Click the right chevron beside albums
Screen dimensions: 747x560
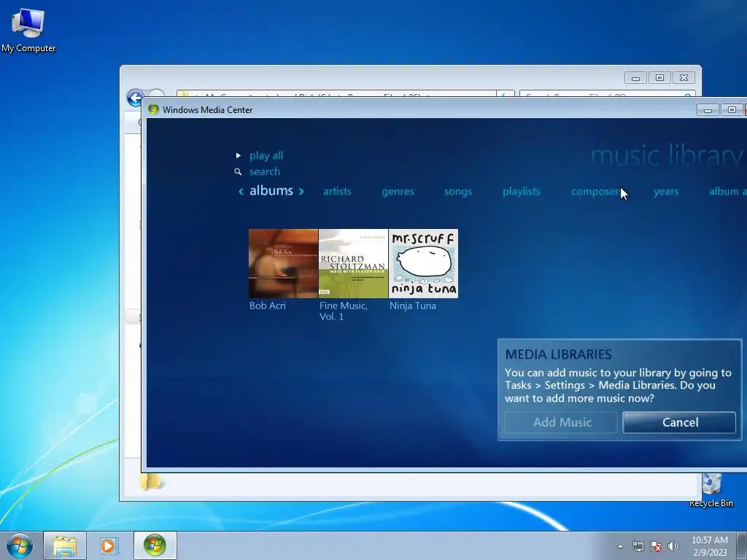point(301,192)
